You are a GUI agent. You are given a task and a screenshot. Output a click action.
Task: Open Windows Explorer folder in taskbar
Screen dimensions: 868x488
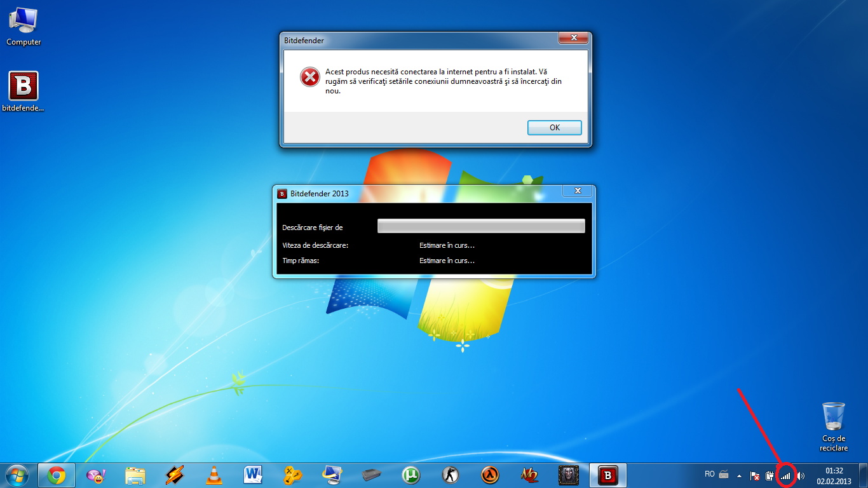135,475
